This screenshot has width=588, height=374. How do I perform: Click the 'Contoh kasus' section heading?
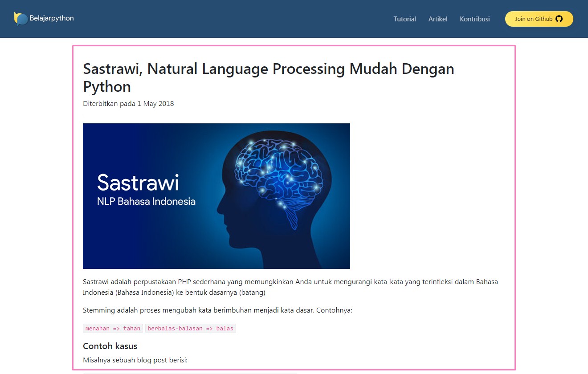[110, 346]
